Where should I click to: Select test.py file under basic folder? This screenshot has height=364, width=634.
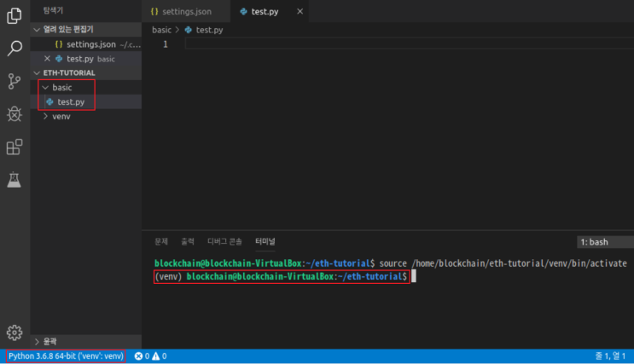(x=86, y=101)
